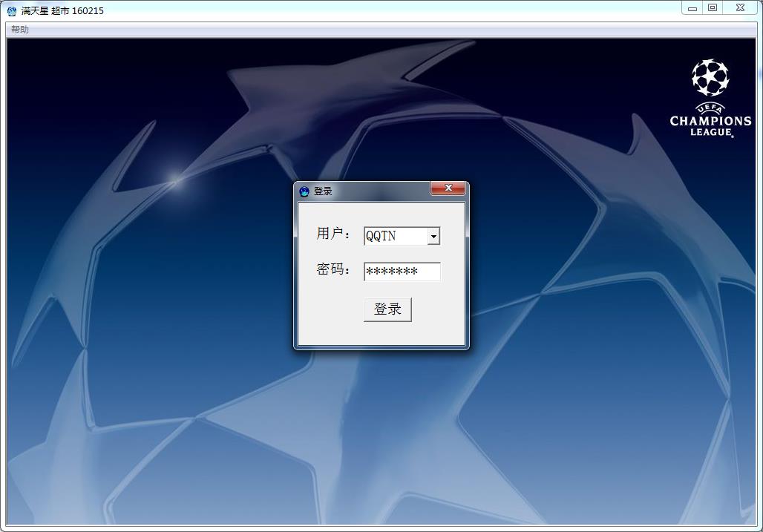Screen dimensions: 763x532
Task: Close the 登录 dialog with red X
Action: tap(448, 188)
